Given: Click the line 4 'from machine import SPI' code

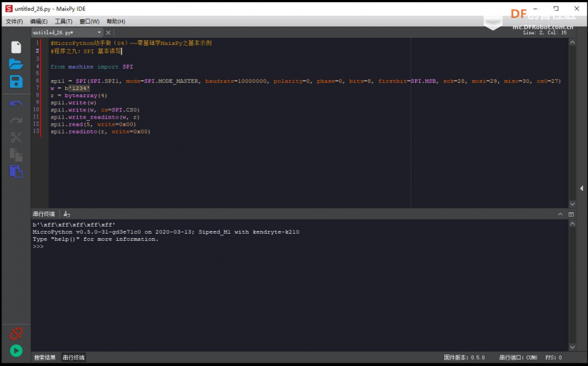Looking at the screenshot, I should click(91, 66).
